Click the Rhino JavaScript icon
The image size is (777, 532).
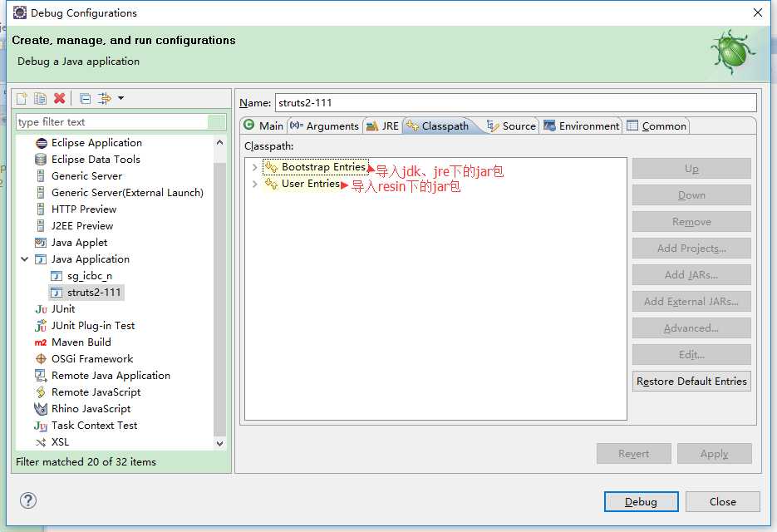tap(41, 409)
